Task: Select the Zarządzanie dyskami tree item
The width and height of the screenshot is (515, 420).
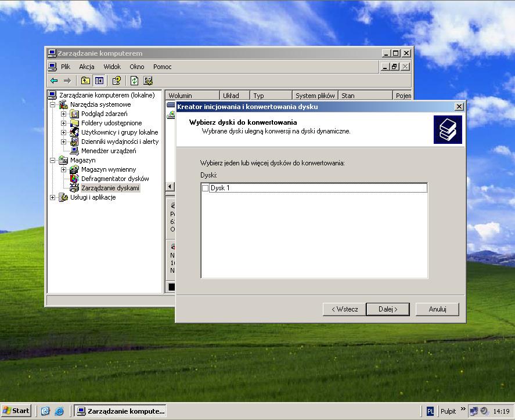Action: tap(110, 188)
